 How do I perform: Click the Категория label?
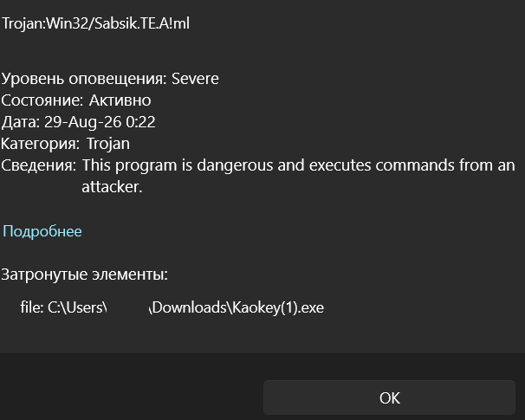(41, 144)
